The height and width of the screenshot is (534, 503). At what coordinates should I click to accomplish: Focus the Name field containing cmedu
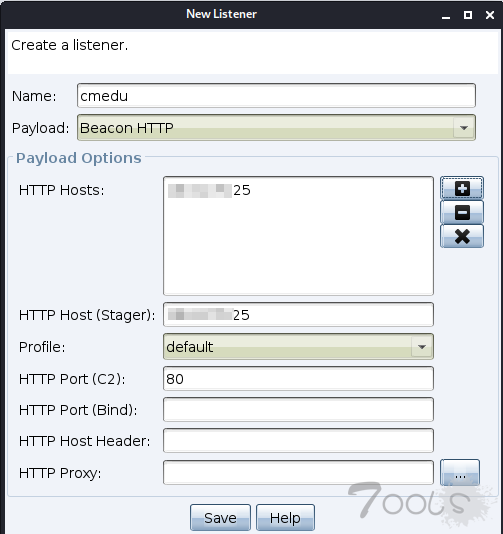pos(276,96)
